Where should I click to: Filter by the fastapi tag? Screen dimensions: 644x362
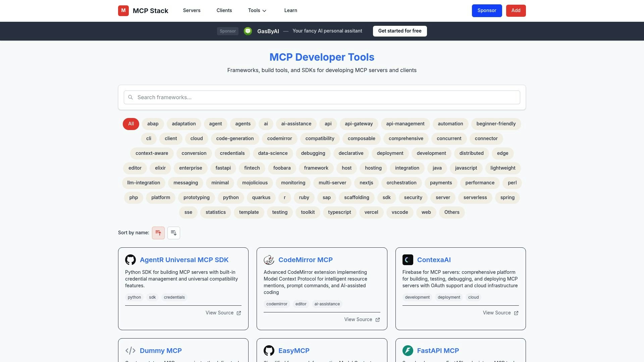pos(223,168)
